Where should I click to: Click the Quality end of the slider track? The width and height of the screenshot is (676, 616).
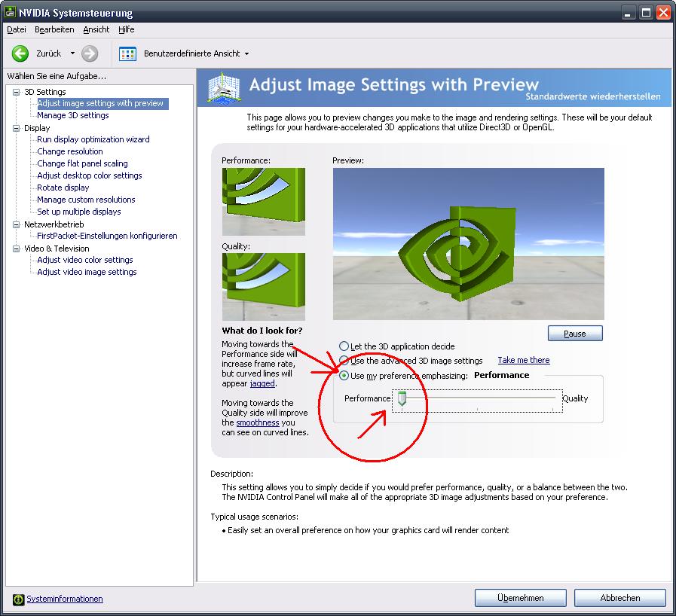click(553, 398)
